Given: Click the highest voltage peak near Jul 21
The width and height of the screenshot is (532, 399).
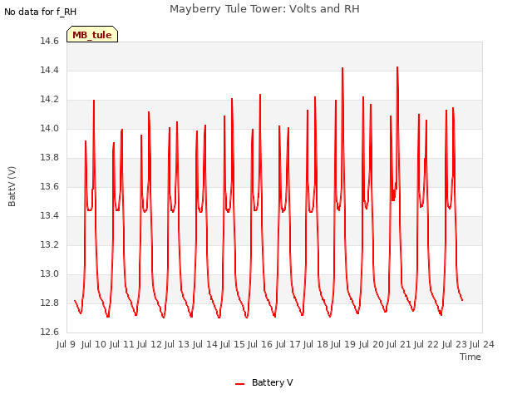Looking at the screenshot, I should [x=397, y=67].
